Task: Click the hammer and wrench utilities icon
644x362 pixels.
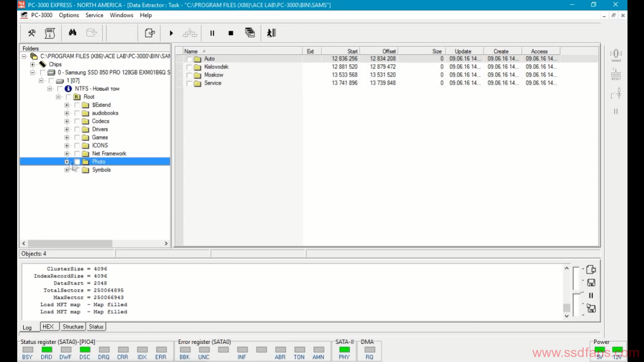Action: (x=32, y=33)
